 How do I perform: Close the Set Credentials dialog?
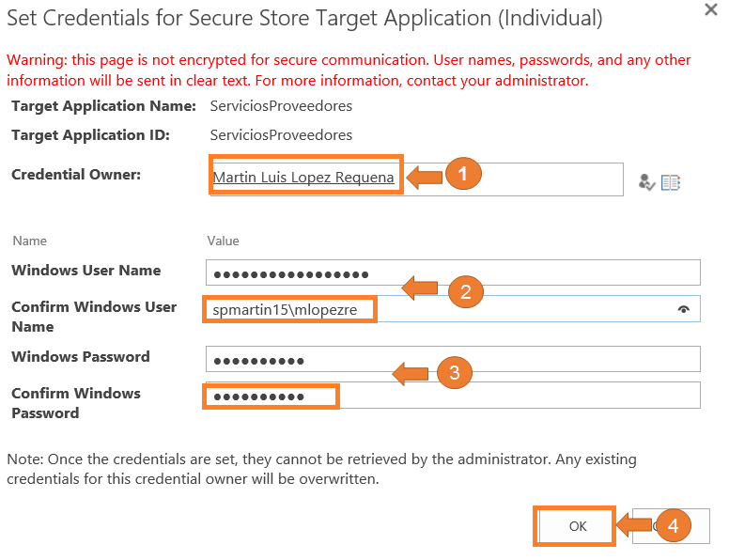coord(711,8)
